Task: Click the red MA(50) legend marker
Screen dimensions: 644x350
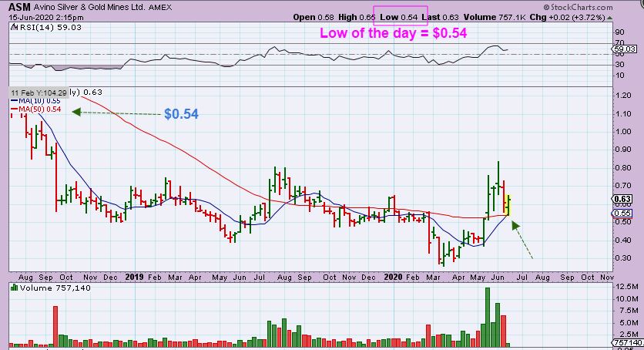Action: pyautogui.click(x=13, y=109)
